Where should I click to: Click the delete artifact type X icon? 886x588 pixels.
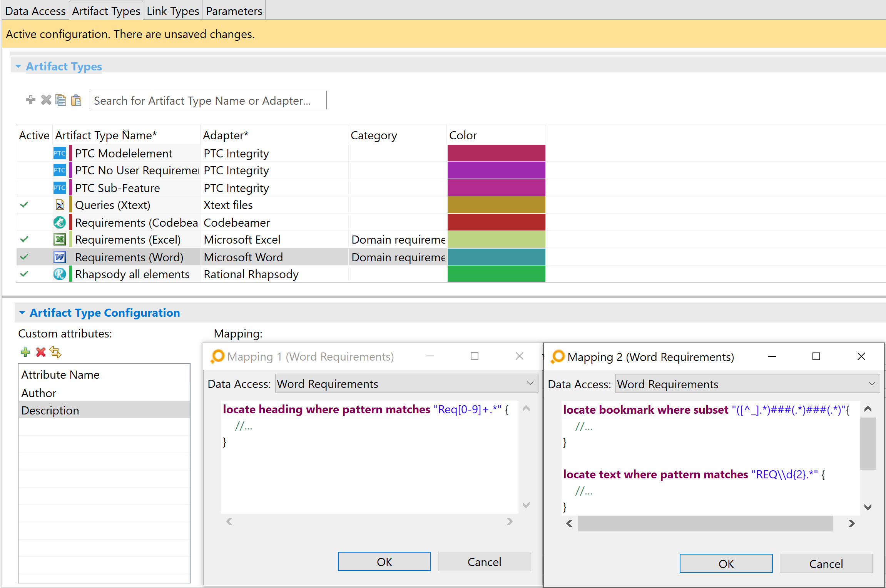click(x=46, y=100)
